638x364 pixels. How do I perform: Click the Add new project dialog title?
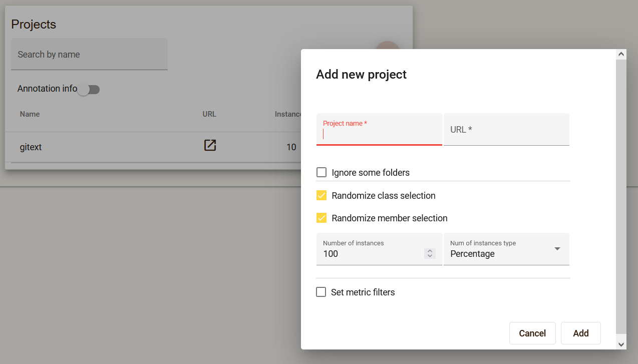point(361,75)
